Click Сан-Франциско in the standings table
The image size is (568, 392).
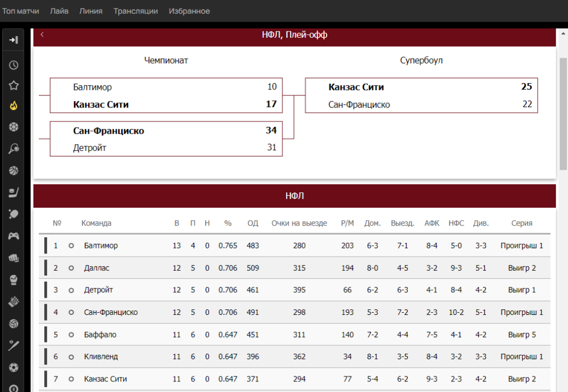[x=111, y=312]
